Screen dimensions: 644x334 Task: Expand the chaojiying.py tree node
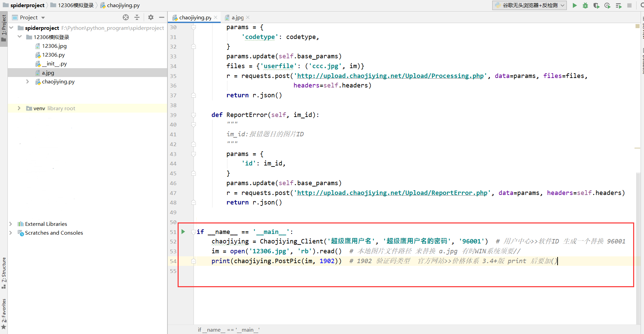point(27,81)
